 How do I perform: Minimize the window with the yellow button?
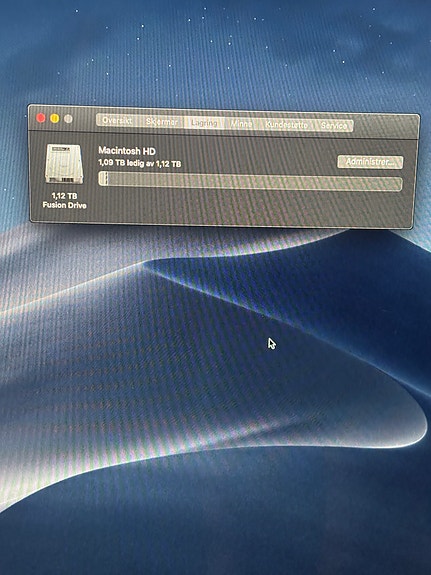[55, 118]
